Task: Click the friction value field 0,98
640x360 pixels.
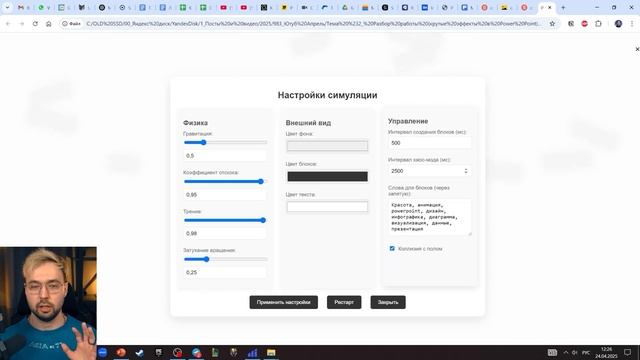Action: coord(225,233)
